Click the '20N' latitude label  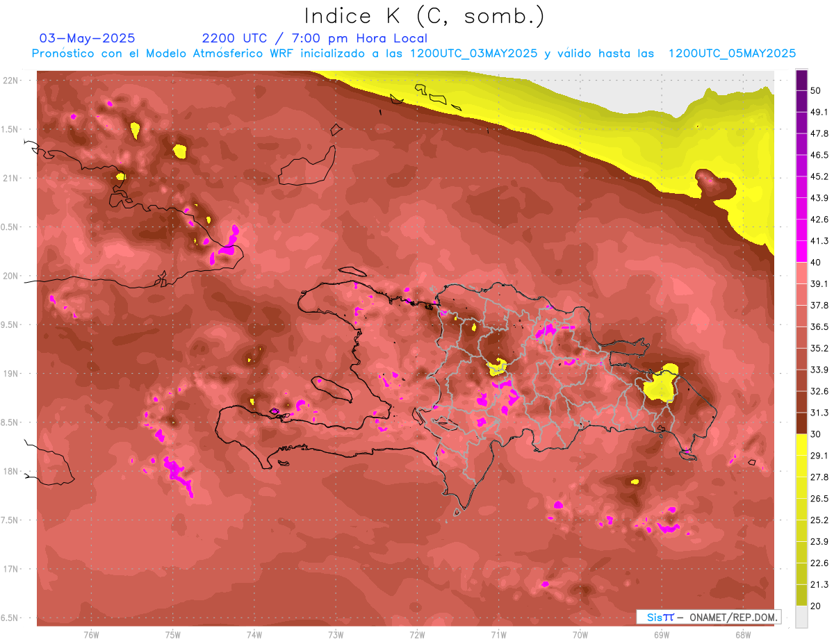coord(11,276)
